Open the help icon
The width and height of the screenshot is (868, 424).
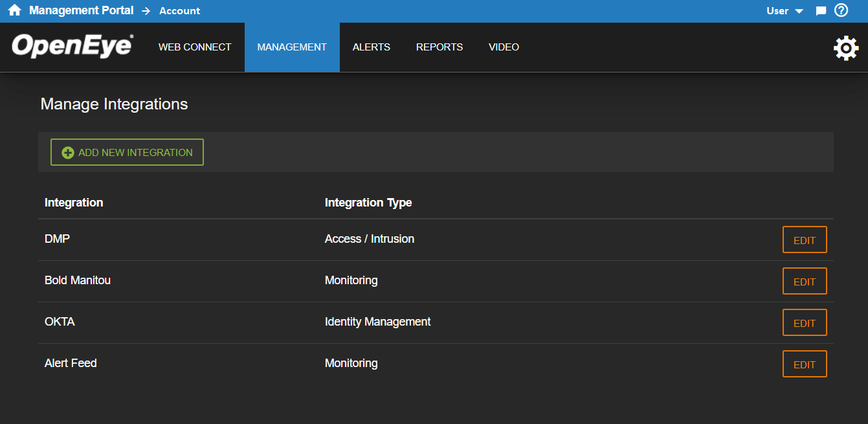841,10
